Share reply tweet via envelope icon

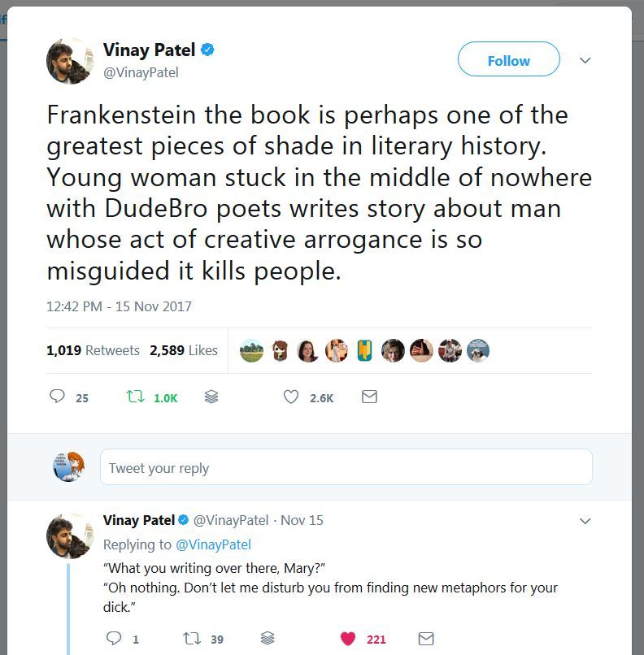[426, 639]
